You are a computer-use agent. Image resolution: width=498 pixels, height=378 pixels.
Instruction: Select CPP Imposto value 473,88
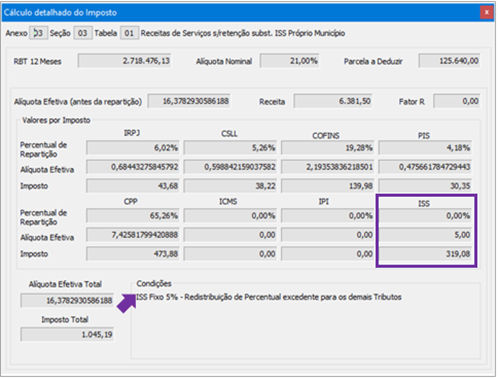[x=133, y=254]
